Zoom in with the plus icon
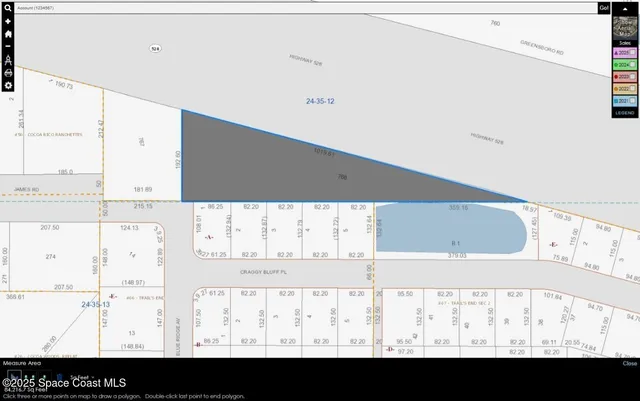Screen dimensions: 640x401 pyautogui.click(x=8, y=20)
